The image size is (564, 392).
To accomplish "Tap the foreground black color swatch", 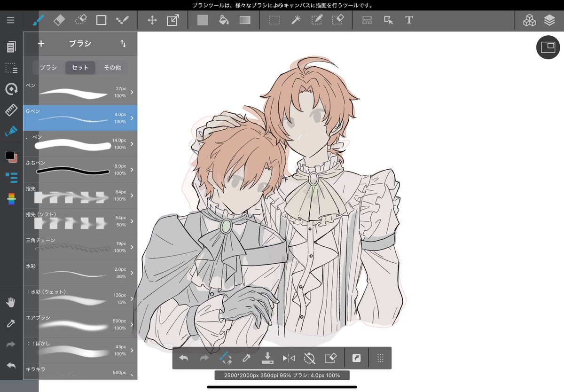I will click(x=9, y=155).
